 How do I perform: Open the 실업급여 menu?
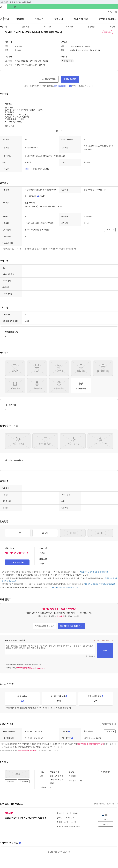click(59, 19)
